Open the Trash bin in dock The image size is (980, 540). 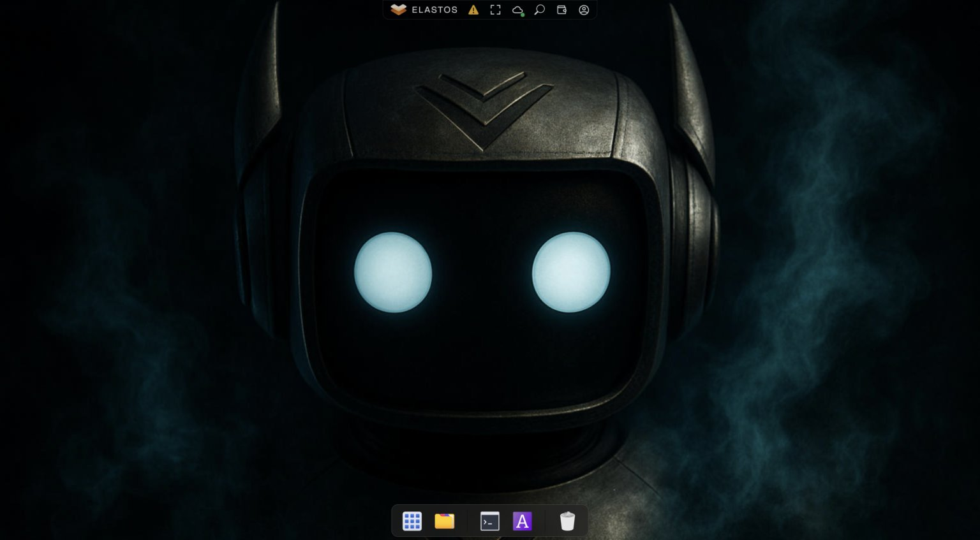[567, 521]
